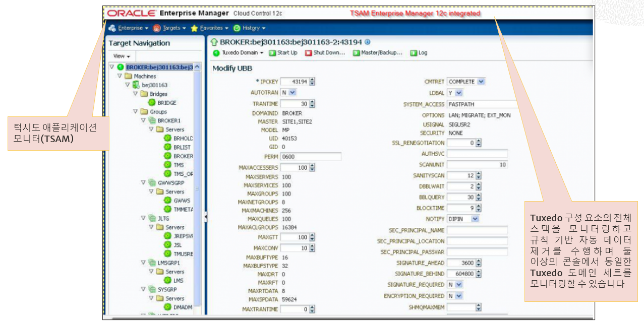
Task: Select the TMS server icon
Action: [x=167, y=165]
